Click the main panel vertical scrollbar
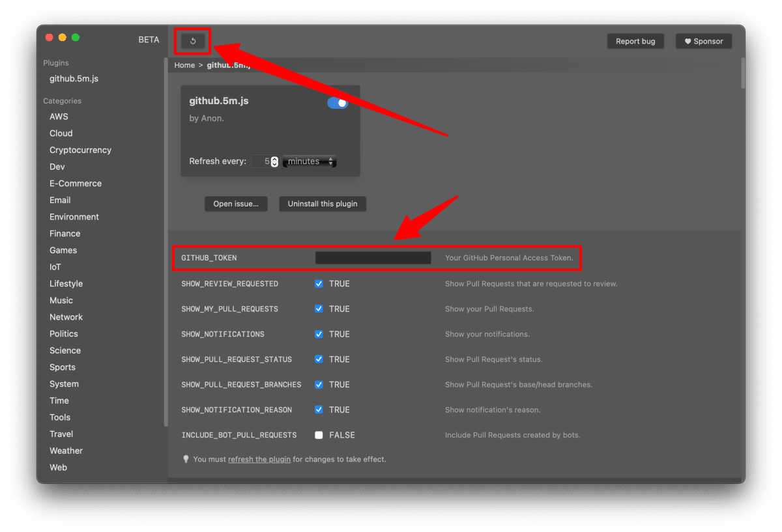 coord(743,73)
